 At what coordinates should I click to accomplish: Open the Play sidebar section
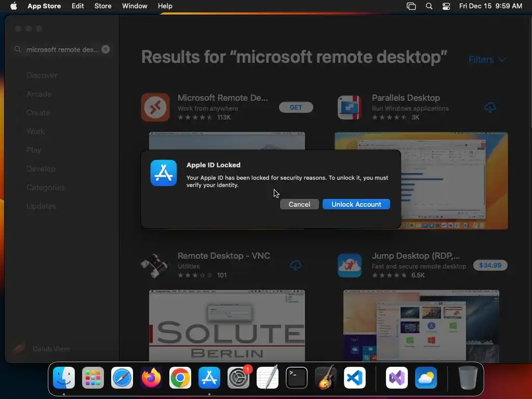click(34, 150)
